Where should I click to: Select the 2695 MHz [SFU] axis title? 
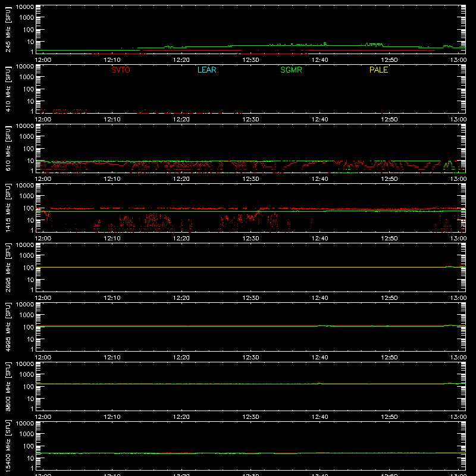point(8,267)
